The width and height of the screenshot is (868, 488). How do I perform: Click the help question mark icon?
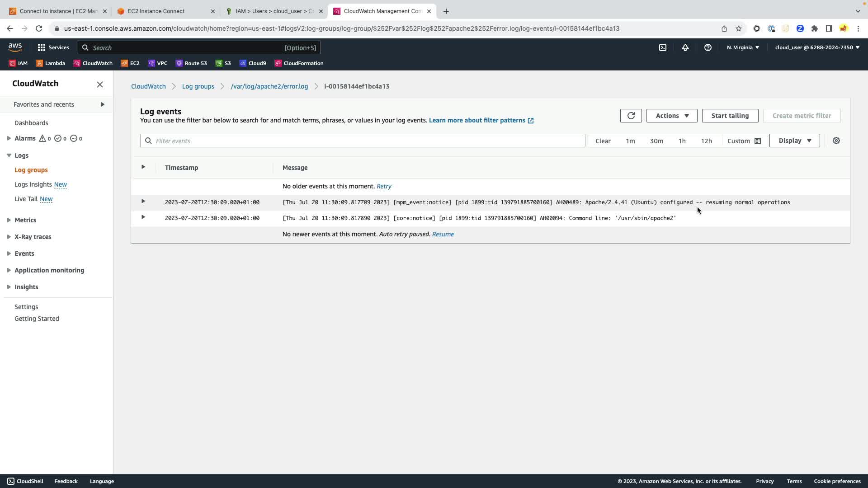coord(708,47)
